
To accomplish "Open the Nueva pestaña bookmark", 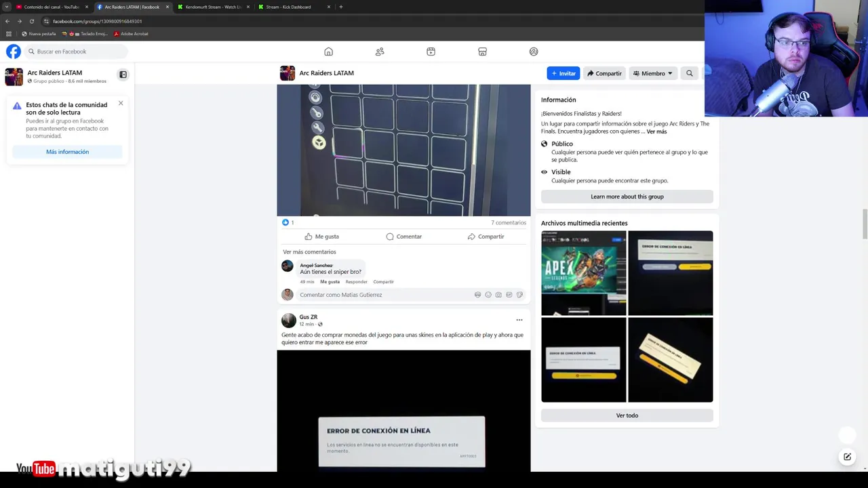I will 39,34.
